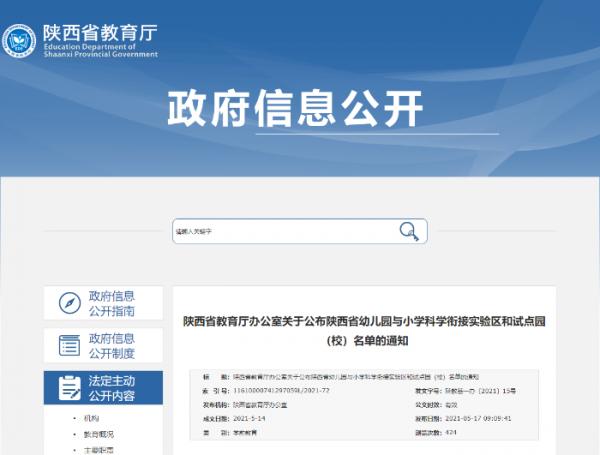600x455 pixels.
Task: Click the list-window icon beside 政府信息公开制度
Action: pos(70,345)
